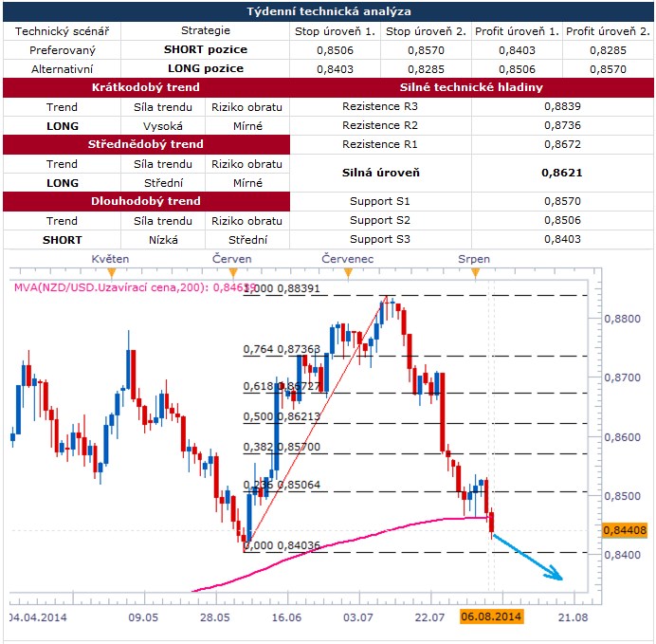Click the strong level value 0,8621
Image resolution: width=656 pixels, height=644 pixels.
point(562,173)
